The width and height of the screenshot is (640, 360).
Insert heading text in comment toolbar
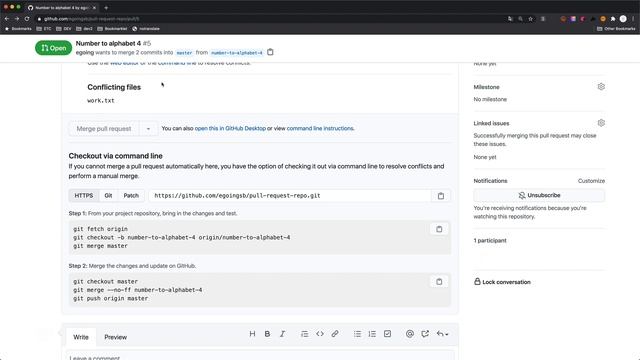pos(252,334)
